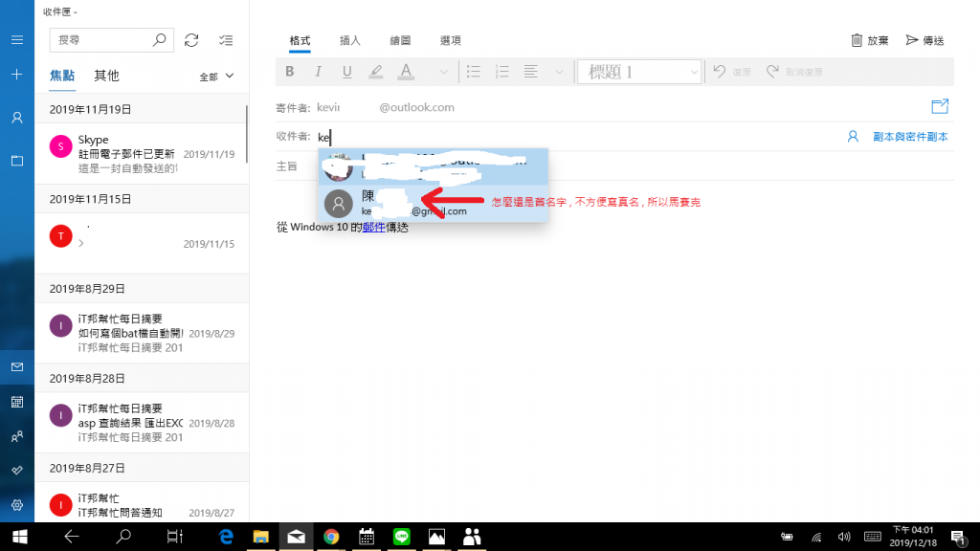Click the search magnifier icon
980x551 pixels.
pos(160,40)
